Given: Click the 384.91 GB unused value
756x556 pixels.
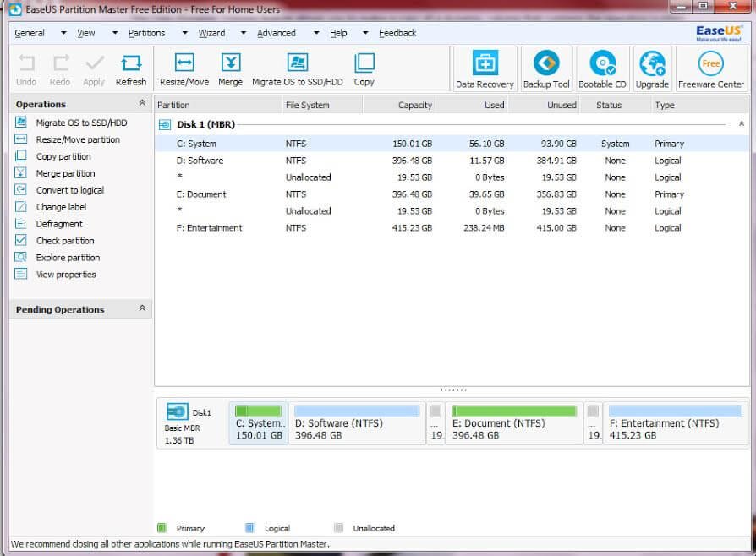Looking at the screenshot, I should click(x=556, y=161).
